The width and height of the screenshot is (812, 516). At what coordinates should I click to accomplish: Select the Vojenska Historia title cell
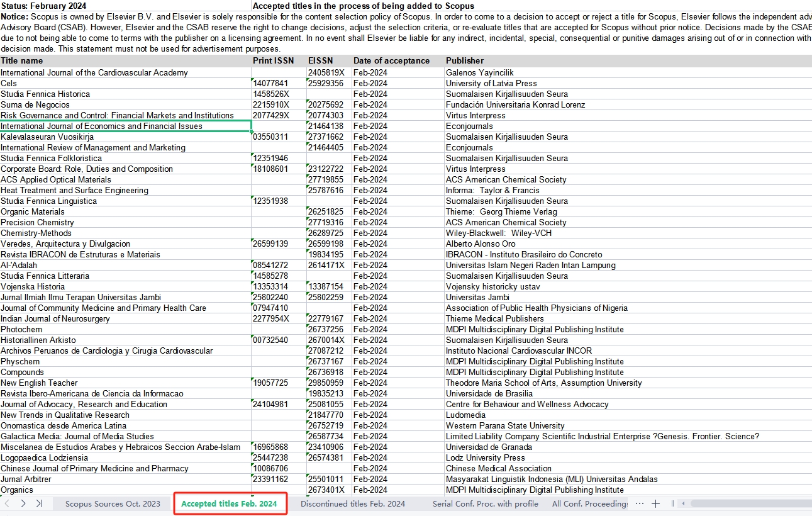(x=126, y=286)
